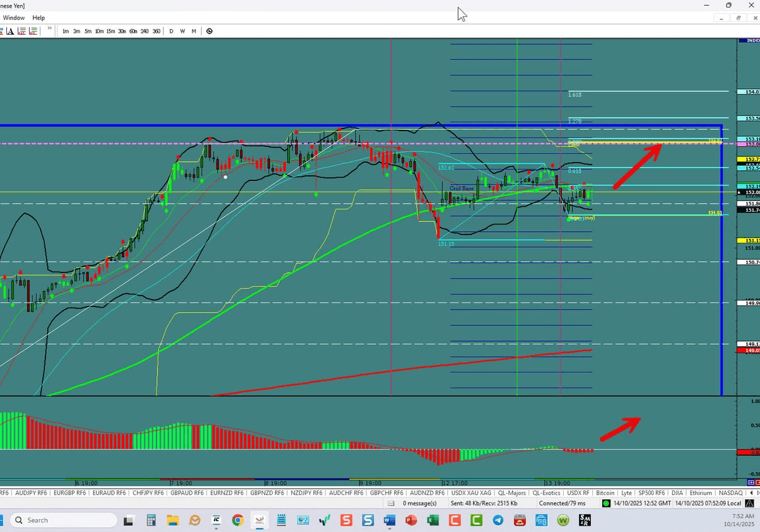Screen dimensions: 760x532
Task: Open Telegram from the taskbar
Action: [498, 520]
